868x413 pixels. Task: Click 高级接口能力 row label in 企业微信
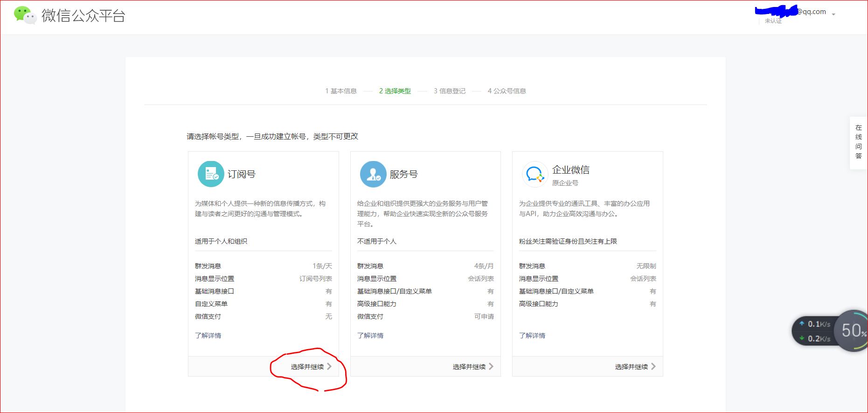pyautogui.click(x=539, y=304)
